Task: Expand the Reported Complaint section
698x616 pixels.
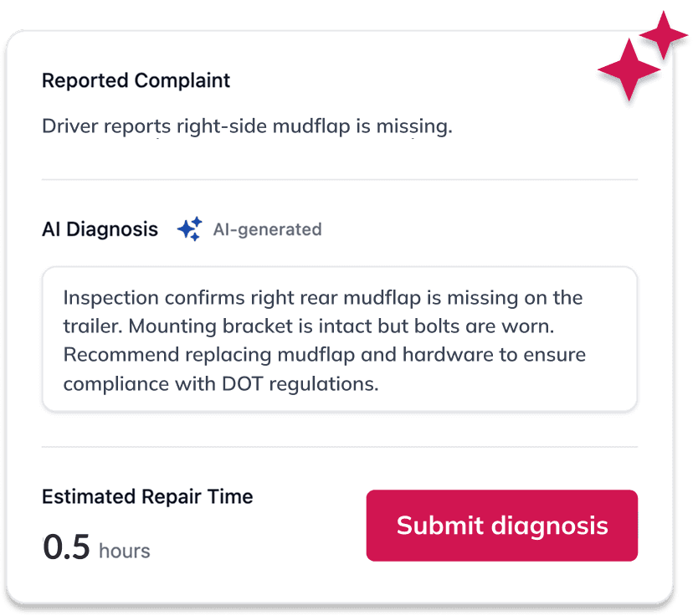Action: point(136,80)
